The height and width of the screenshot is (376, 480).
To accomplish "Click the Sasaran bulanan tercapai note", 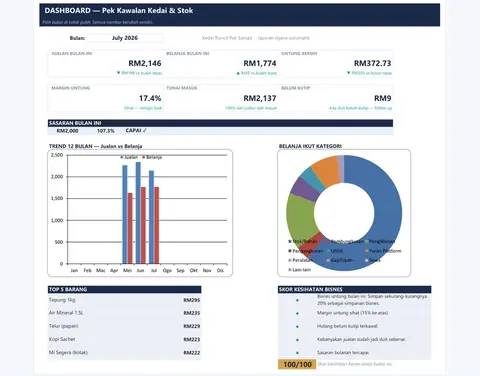I will pyautogui.click(x=343, y=352).
